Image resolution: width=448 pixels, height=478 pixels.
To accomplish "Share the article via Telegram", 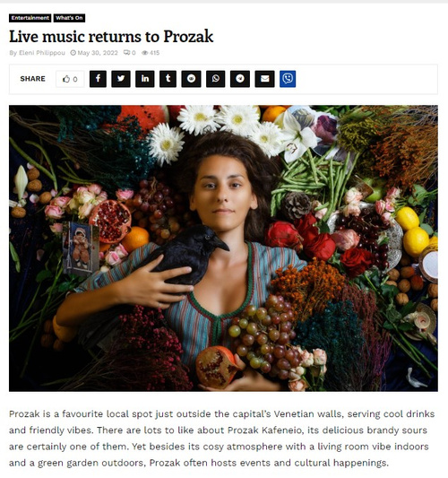I will [240, 79].
